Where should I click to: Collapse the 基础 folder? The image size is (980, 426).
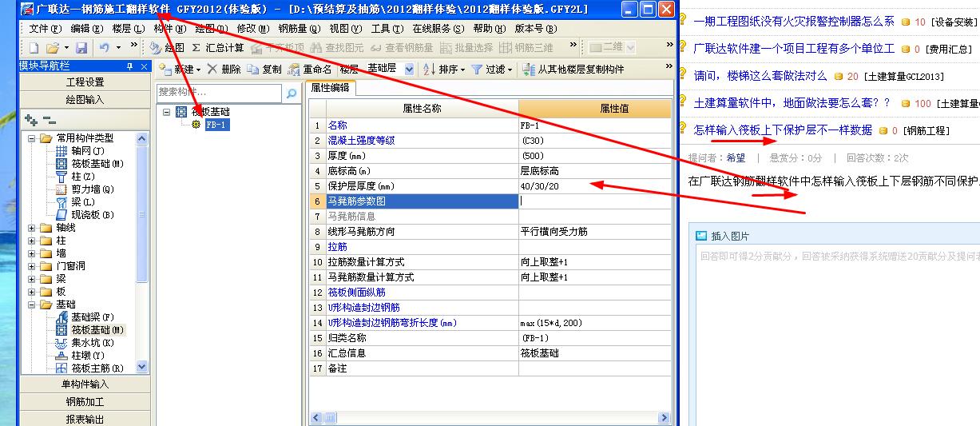tap(33, 305)
